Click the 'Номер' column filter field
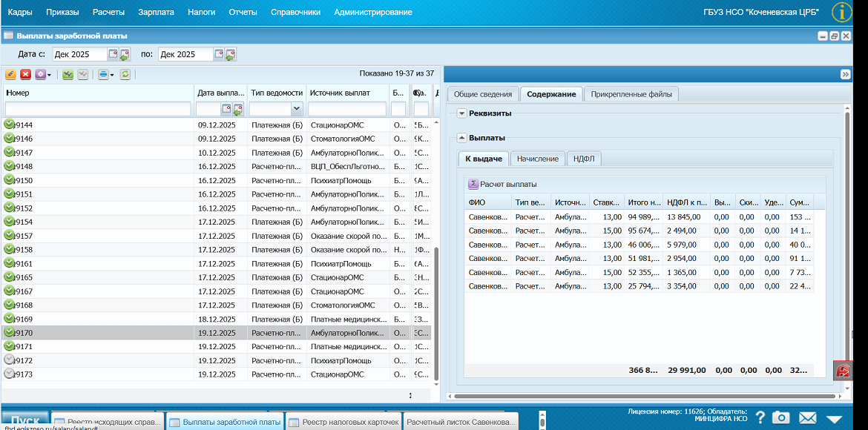Image resolution: width=868 pixels, height=430 pixels. [x=98, y=109]
